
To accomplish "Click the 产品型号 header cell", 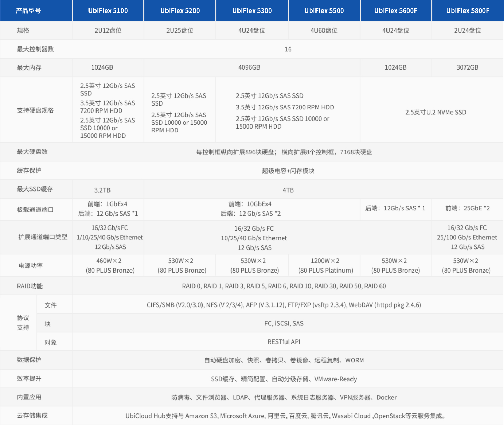I will pyautogui.click(x=28, y=10).
